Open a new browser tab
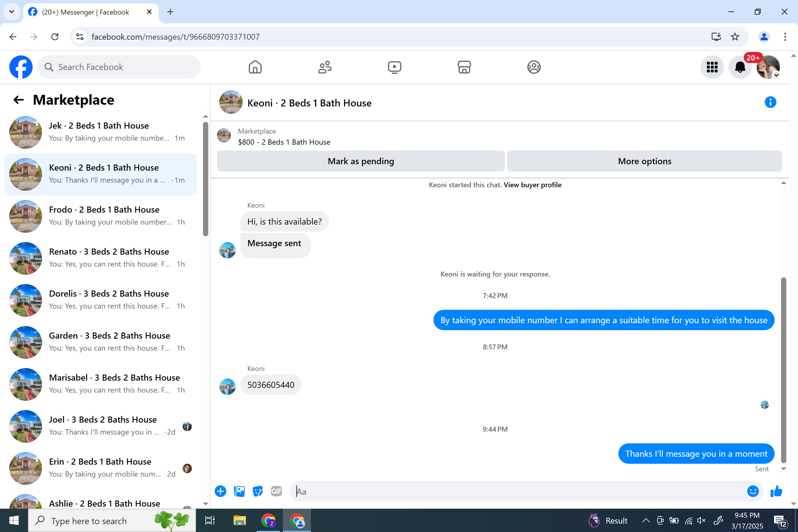Screen dimensions: 798x532 click(x=170, y=12)
